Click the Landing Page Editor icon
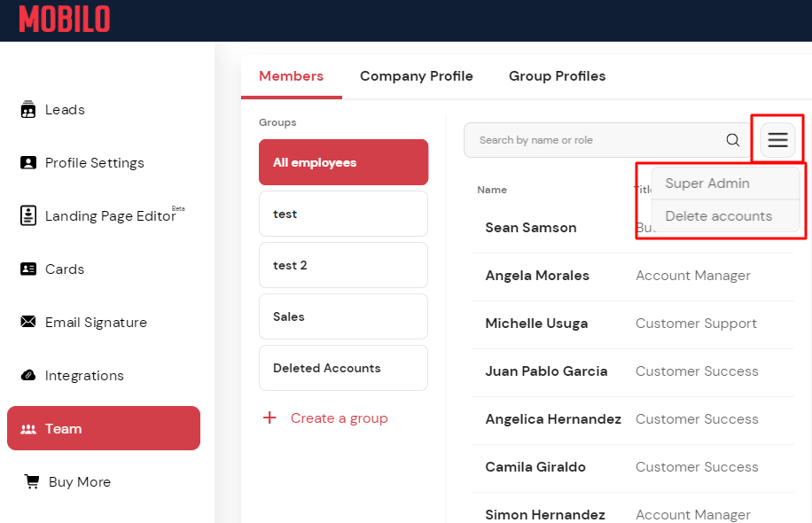The image size is (812, 523). coord(28,215)
